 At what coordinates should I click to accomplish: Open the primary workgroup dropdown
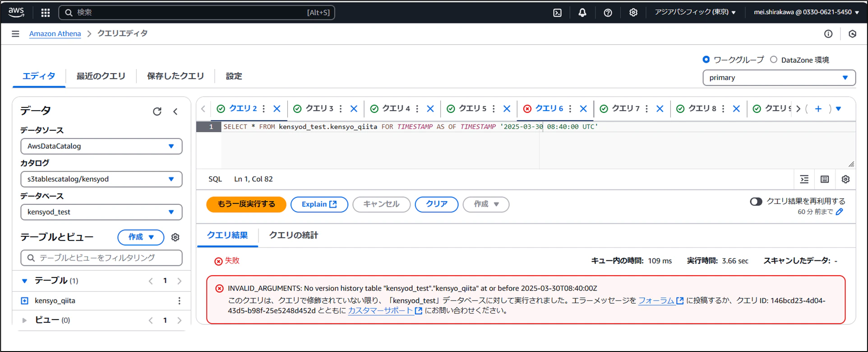[x=779, y=78]
